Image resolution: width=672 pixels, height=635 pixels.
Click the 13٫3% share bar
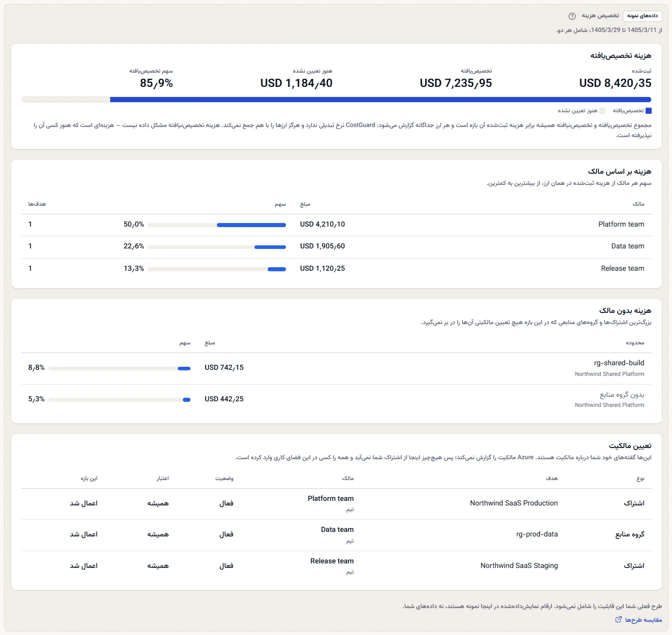(217, 269)
